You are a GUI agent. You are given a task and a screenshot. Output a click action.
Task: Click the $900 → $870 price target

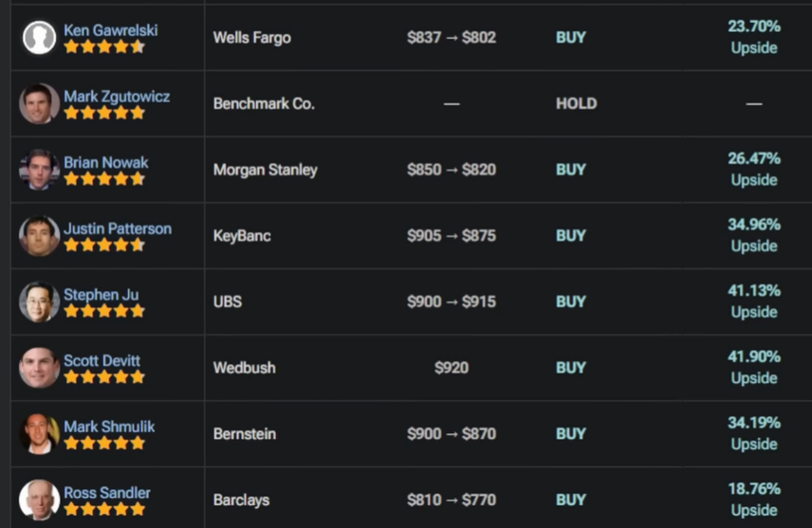point(452,433)
